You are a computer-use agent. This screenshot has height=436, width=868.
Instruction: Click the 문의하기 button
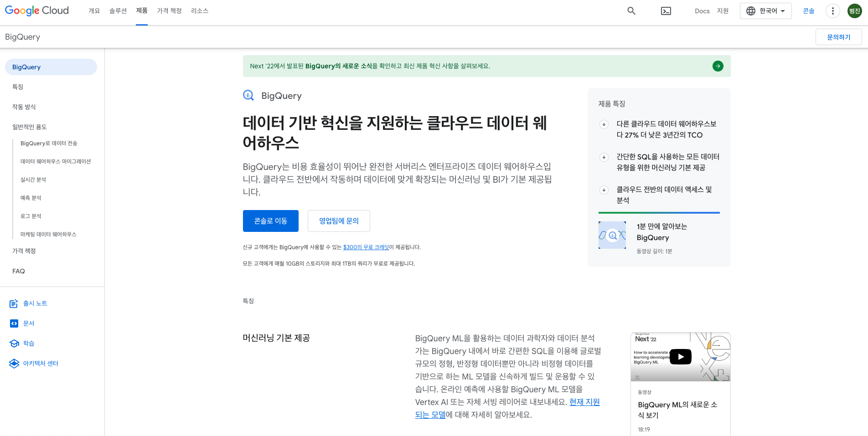pyautogui.click(x=839, y=37)
